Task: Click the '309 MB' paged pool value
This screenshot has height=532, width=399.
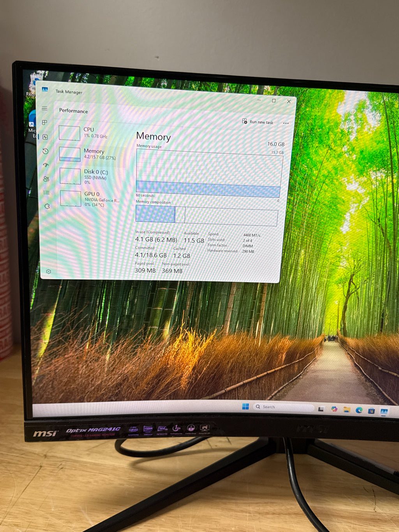Action: click(x=145, y=270)
